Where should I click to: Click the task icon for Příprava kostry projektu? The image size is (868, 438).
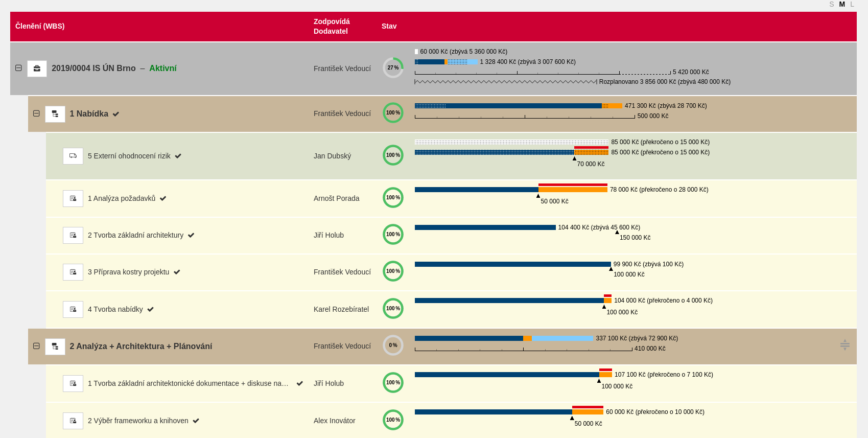point(73,272)
